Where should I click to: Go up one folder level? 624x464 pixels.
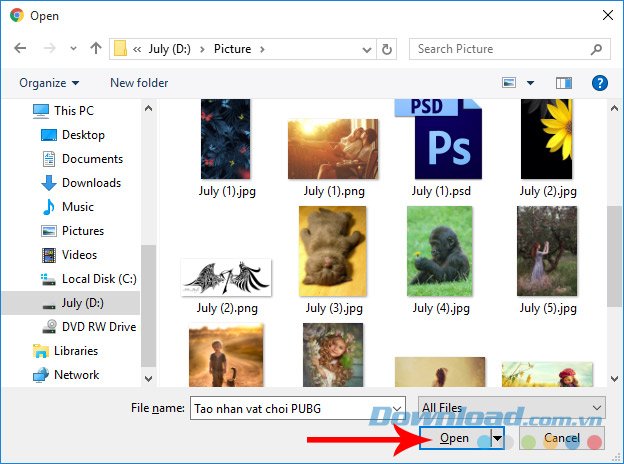click(96, 49)
